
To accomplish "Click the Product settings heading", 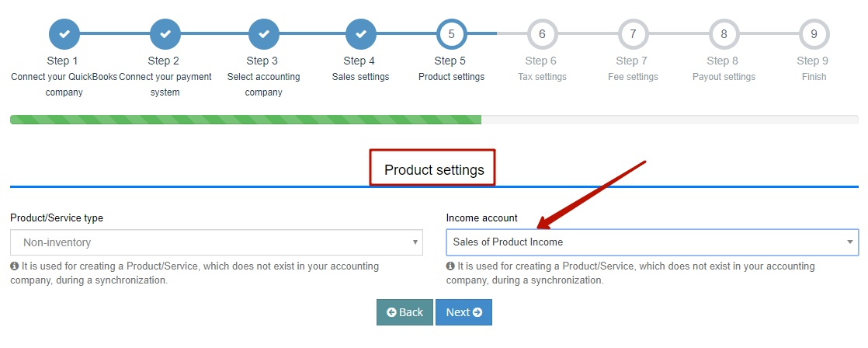I will (434, 169).
